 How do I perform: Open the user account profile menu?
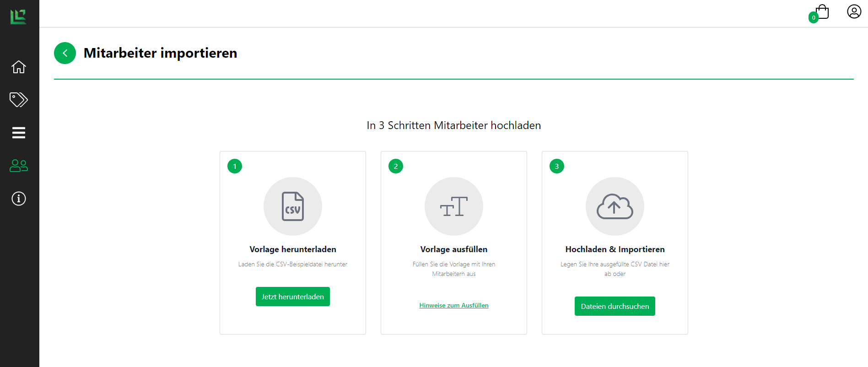[854, 11]
